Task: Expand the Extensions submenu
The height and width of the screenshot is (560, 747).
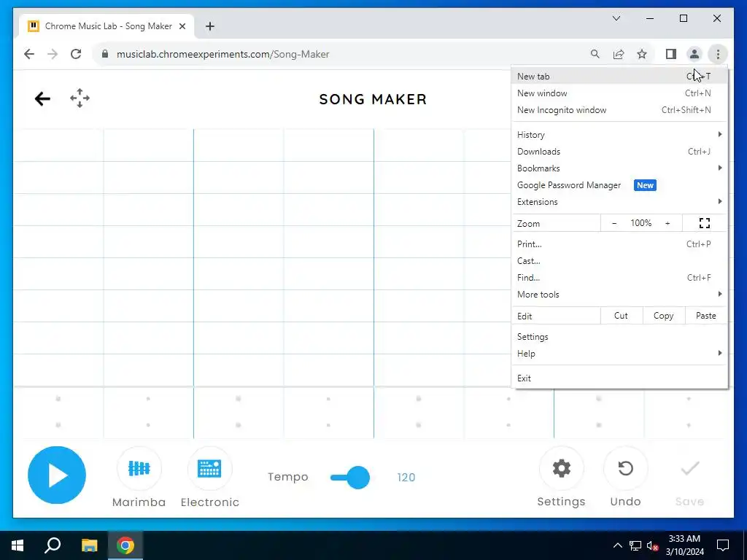Action: tap(619, 201)
